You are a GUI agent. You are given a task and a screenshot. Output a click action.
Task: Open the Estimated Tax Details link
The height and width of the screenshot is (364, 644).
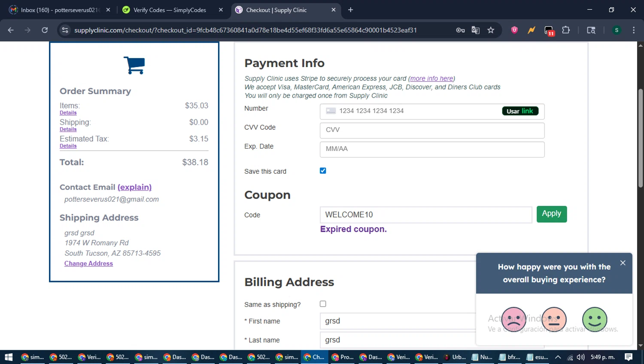[x=68, y=146]
